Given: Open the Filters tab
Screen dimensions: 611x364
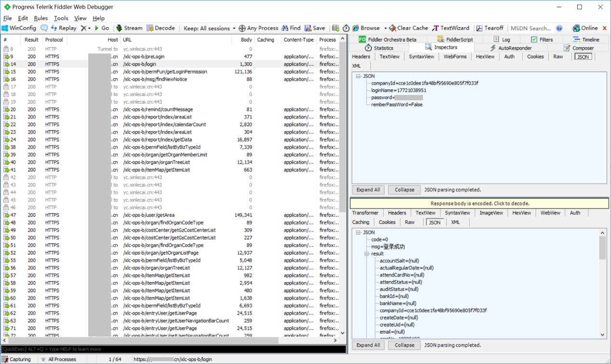Looking at the screenshot, I should (x=542, y=40).
